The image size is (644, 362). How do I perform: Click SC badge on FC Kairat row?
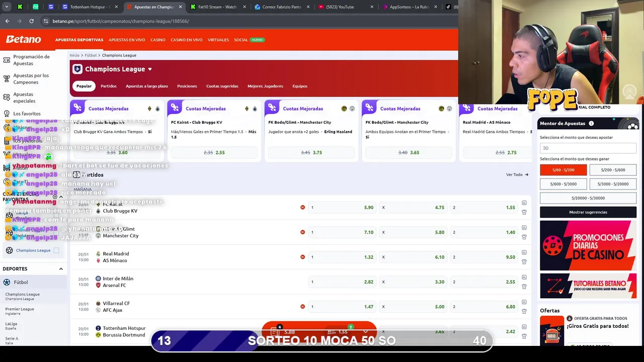[302, 207]
